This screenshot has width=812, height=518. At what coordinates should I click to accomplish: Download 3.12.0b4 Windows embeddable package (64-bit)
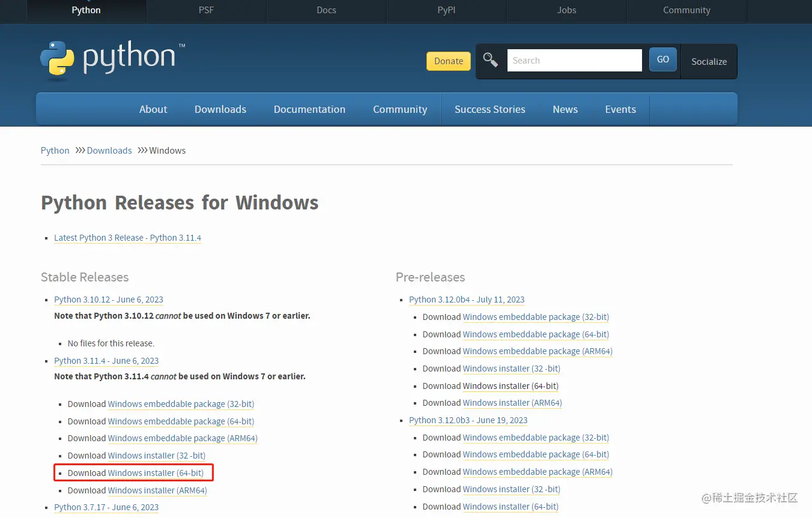(536, 334)
